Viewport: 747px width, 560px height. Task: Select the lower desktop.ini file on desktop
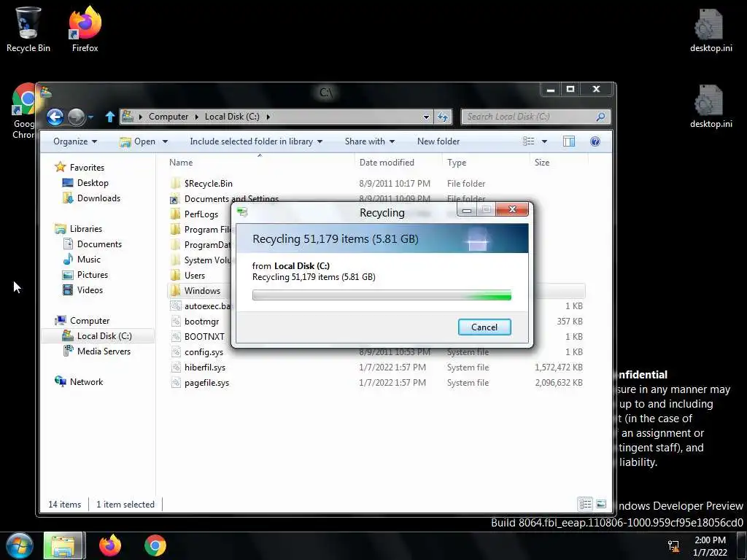pyautogui.click(x=711, y=106)
